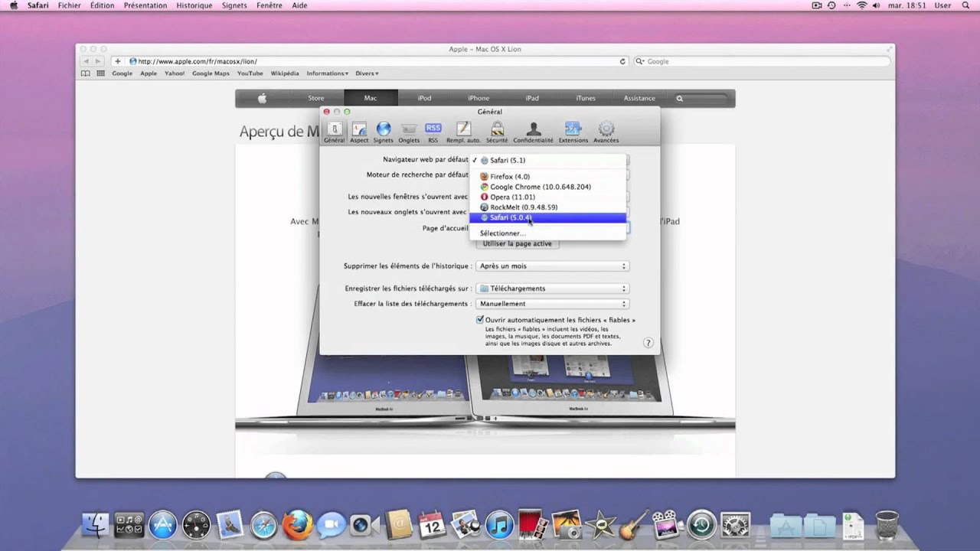Open the Historique menu
This screenshot has height=551, width=980.
click(x=194, y=5)
